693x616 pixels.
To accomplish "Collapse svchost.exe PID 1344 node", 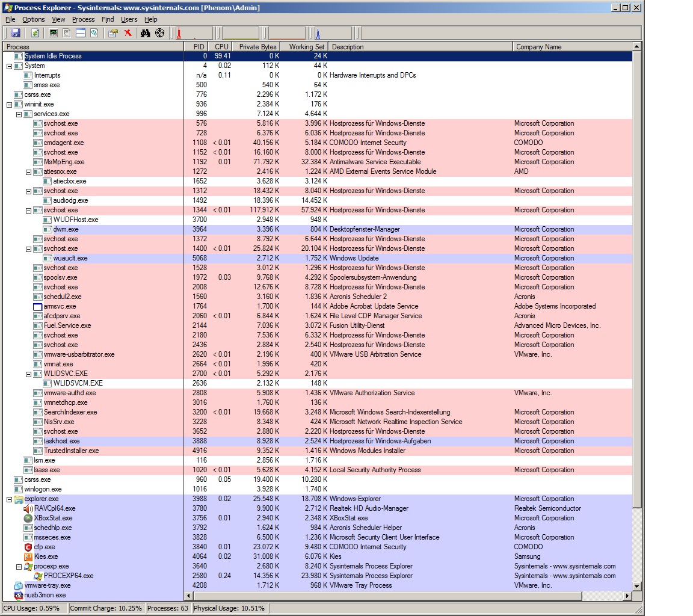I will (28, 211).
